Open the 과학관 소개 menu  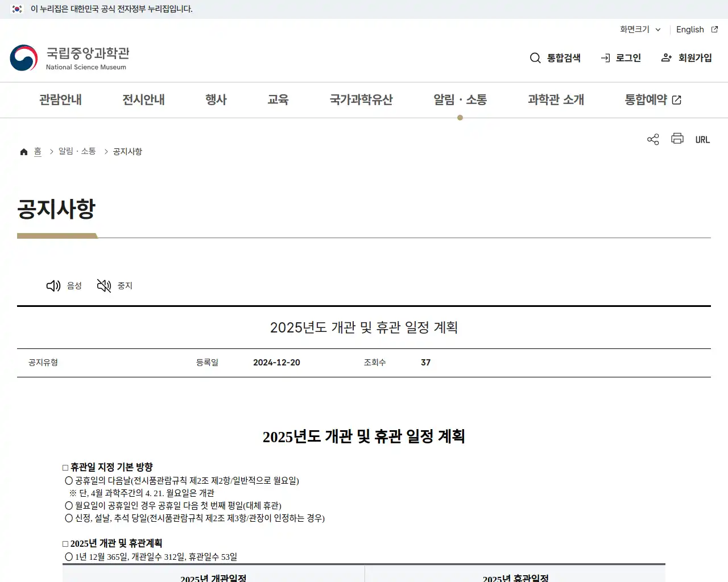point(556,99)
